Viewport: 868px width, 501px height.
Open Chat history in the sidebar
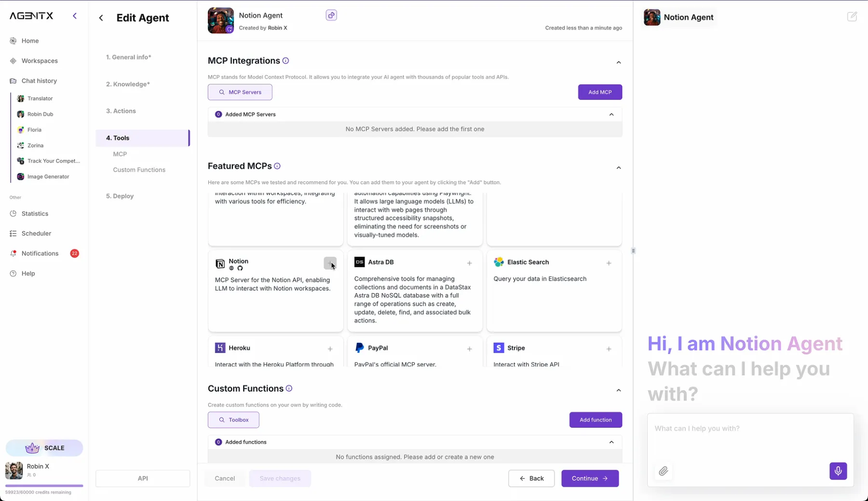(39, 81)
